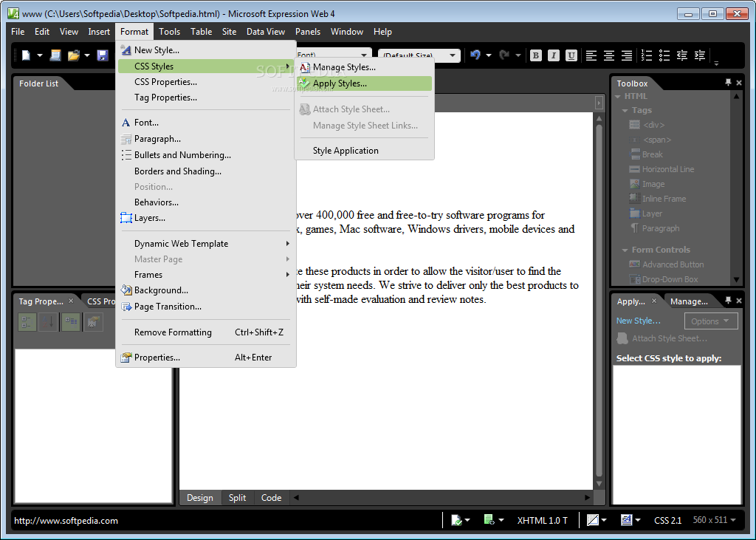The height and width of the screenshot is (540, 756).
Task: Align text right
Action: coord(627,55)
